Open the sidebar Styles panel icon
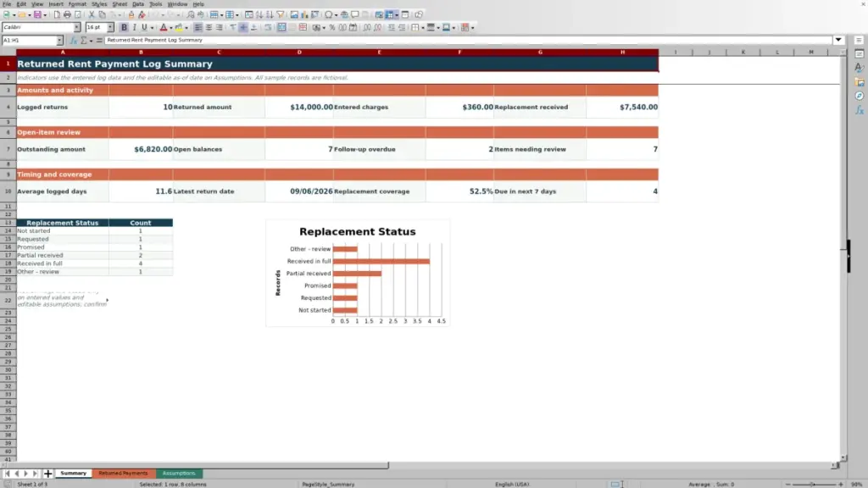Viewport: 868px width, 488px height. pos(860,68)
